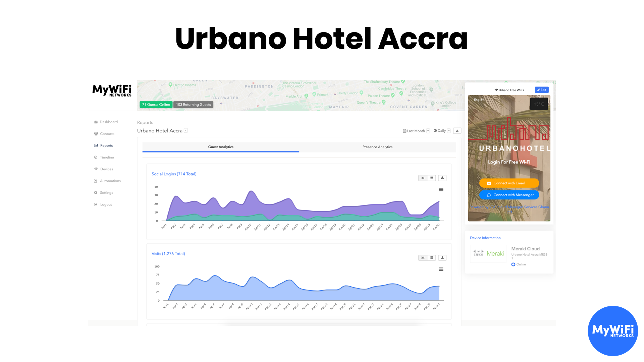Click the download icon on Social Logins chart
Viewport: 644px width, 362px height.
coord(442,178)
